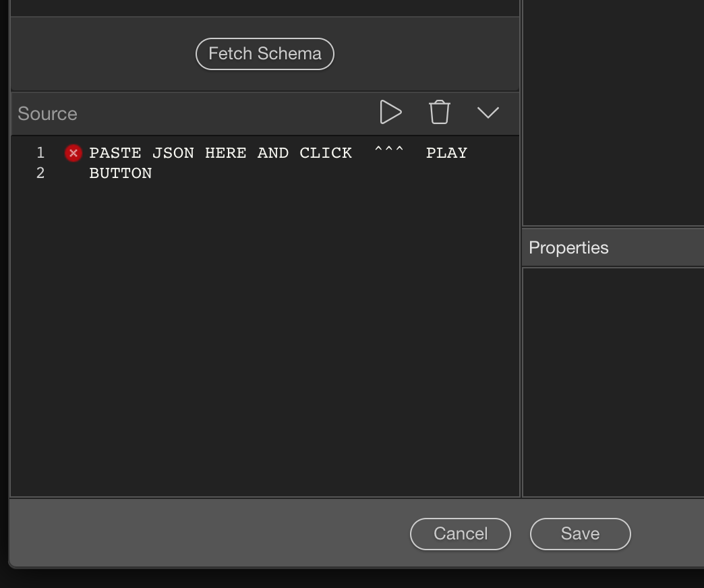704x588 pixels.
Task: Place cursor on the word BUTTON on line 2
Action: tap(121, 173)
